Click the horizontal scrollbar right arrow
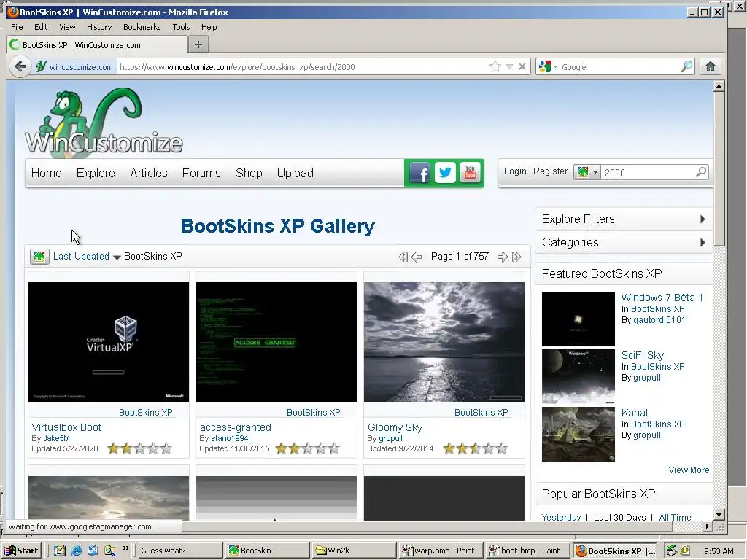Image resolution: width=747 pixels, height=560 pixels. click(708, 526)
